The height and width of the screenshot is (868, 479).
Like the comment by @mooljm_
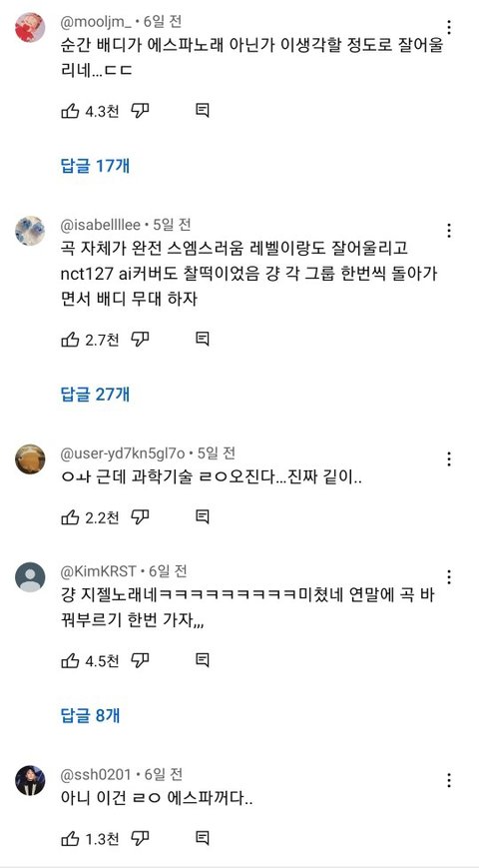70,111
